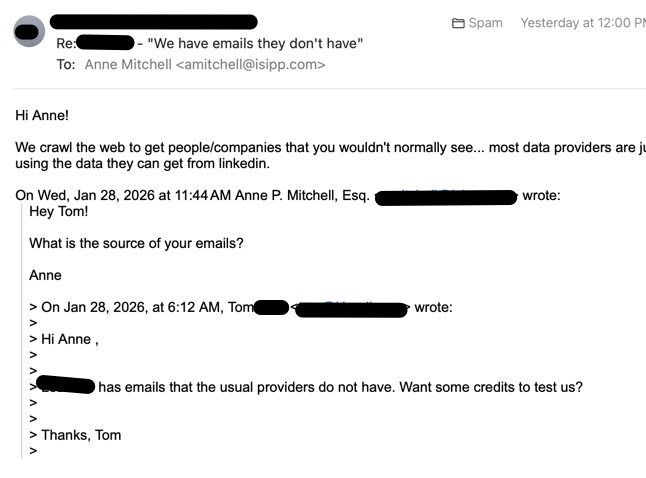
Task: Click the "To:" recipient field label
Action: [x=67, y=65]
